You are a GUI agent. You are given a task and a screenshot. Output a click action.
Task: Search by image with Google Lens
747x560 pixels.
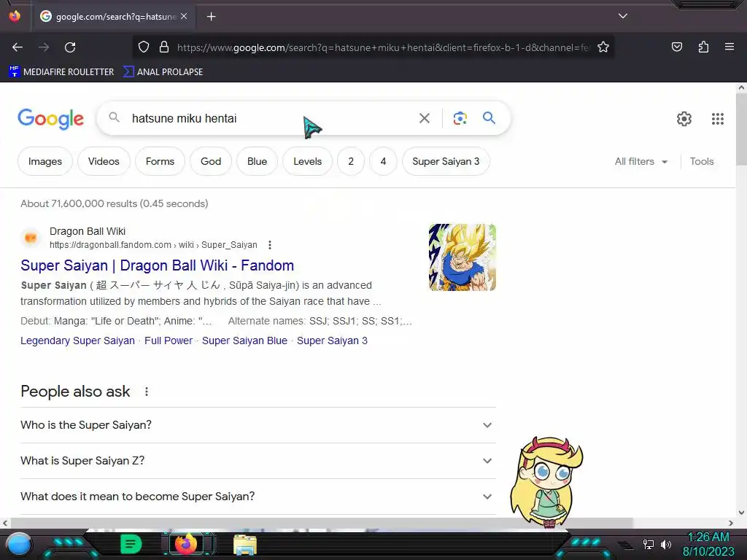(x=460, y=118)
